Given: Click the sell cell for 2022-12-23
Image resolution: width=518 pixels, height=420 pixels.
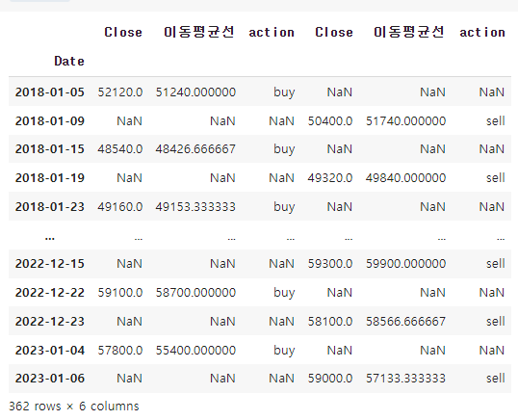Looking at the screenshot, I should (496, 322).
